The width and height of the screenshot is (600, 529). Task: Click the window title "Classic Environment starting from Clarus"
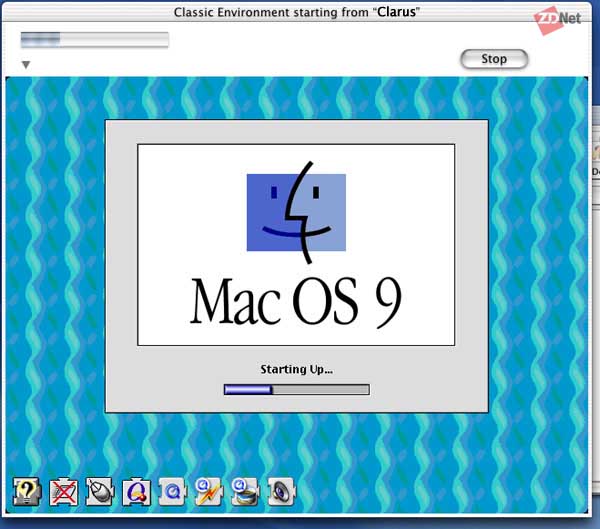point(297,12)
